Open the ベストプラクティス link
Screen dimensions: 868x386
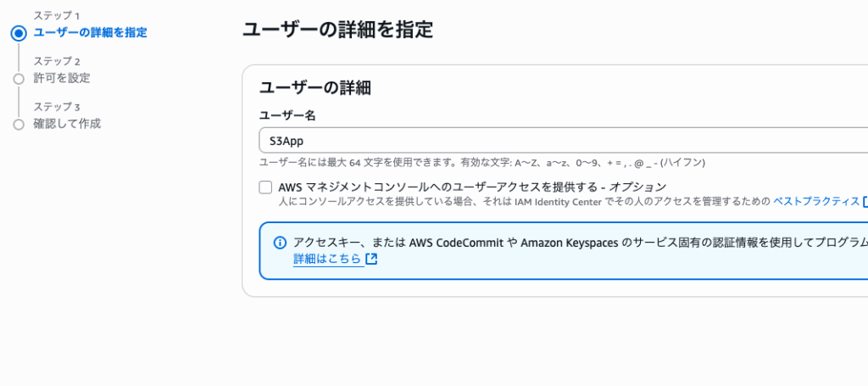click(816, 201)
